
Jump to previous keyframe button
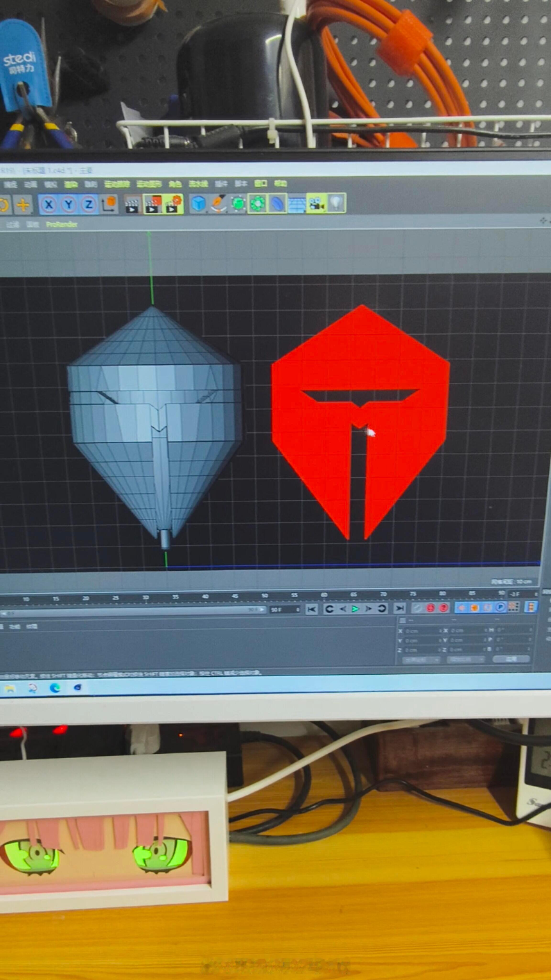[x=329, y=609]
